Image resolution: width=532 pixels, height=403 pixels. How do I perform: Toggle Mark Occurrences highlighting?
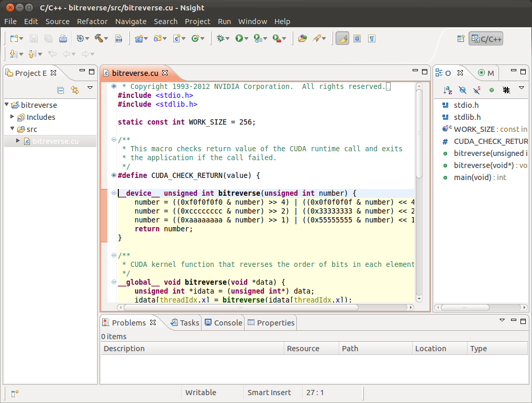[342, 38]
